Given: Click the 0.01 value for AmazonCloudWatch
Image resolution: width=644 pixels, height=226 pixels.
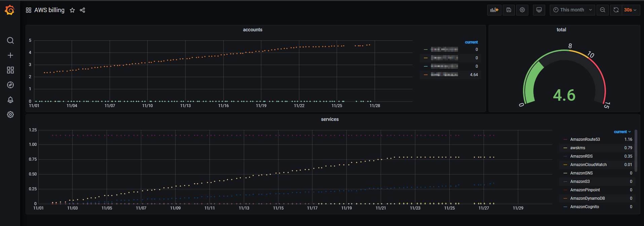Looking at the screenshot, I should coord(628,165).
